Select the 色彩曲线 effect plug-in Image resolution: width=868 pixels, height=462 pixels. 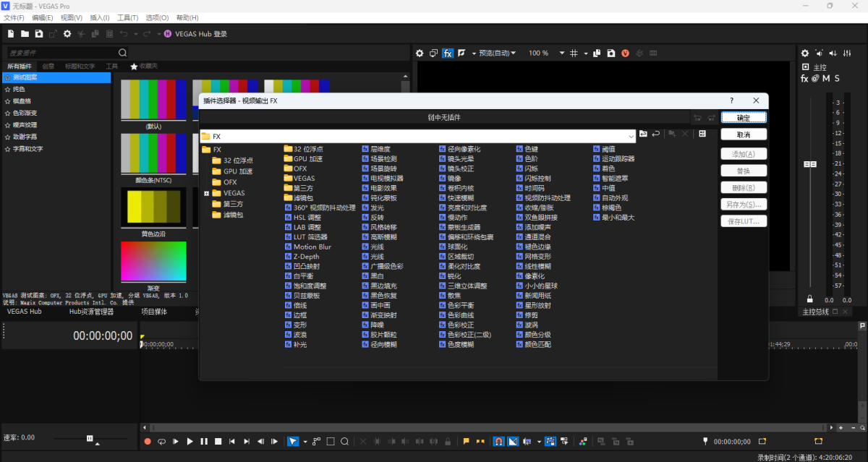pyautogui.click(x=456, y=315)
